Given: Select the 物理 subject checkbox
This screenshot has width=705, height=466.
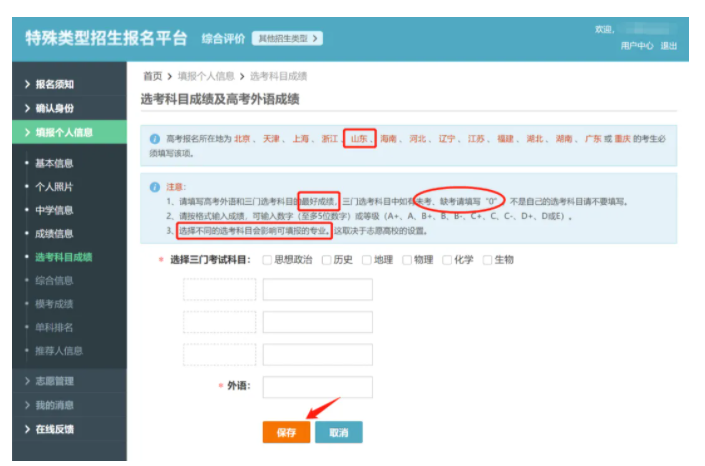Looking at the screenshot, I should click(x=407, y=260).
